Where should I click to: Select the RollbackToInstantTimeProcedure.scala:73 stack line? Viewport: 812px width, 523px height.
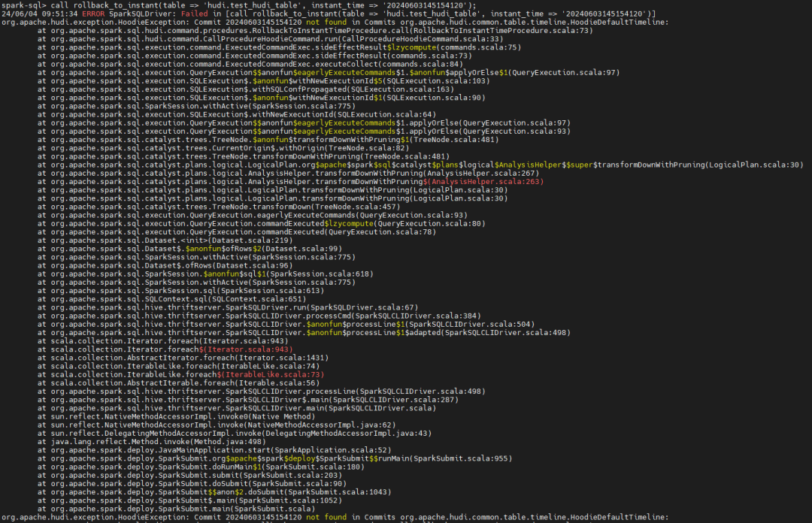315,31
